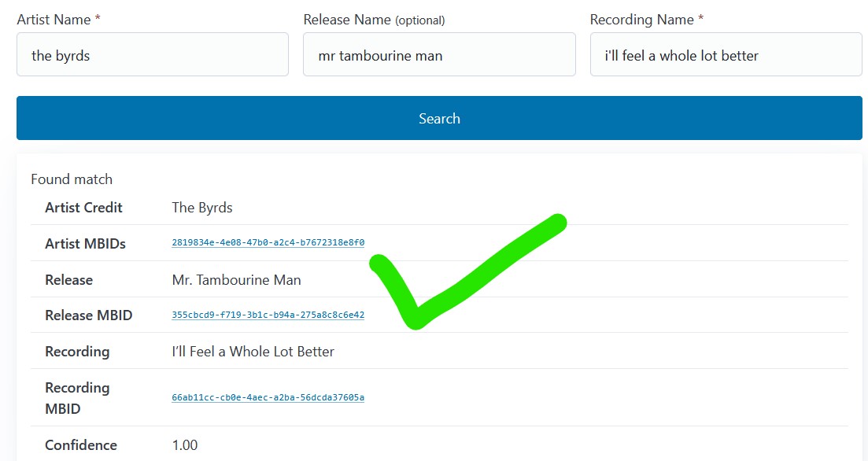The height and width of the screenshot is (461, 868).
Task: Click the Found match heading
Action: (x=72, y=179)
